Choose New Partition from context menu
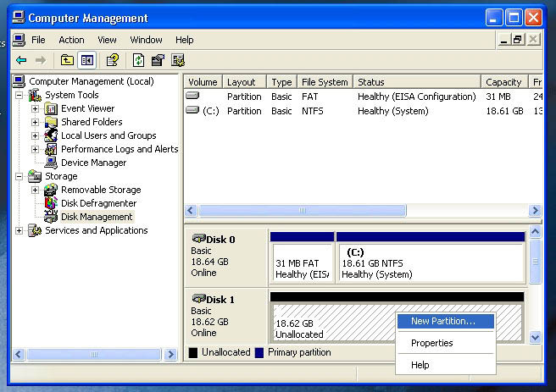556x392 pixels. coord(445,321)
